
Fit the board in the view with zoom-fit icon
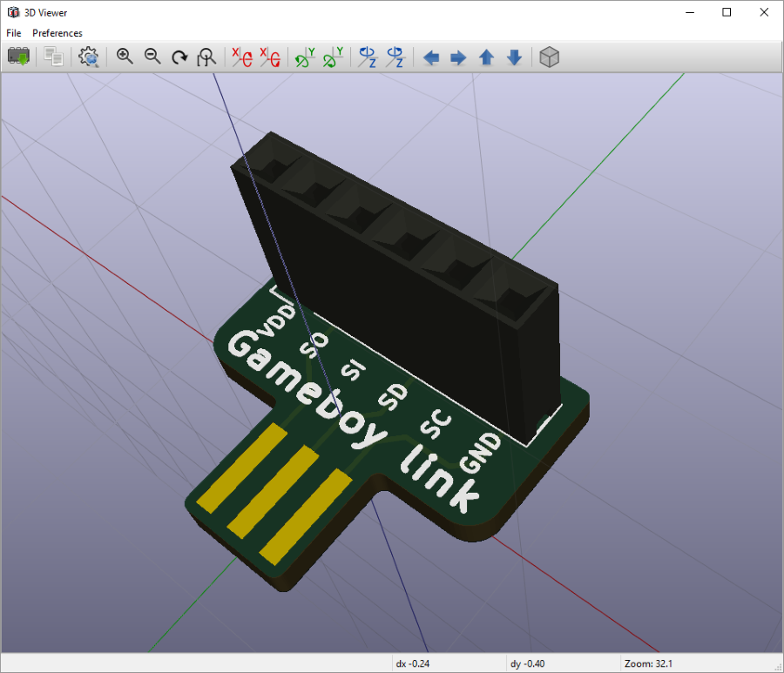coord(206,57)
